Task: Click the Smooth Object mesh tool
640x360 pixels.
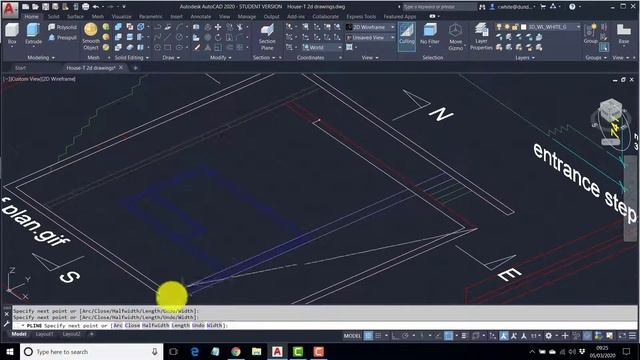Action: coord(91,36)
